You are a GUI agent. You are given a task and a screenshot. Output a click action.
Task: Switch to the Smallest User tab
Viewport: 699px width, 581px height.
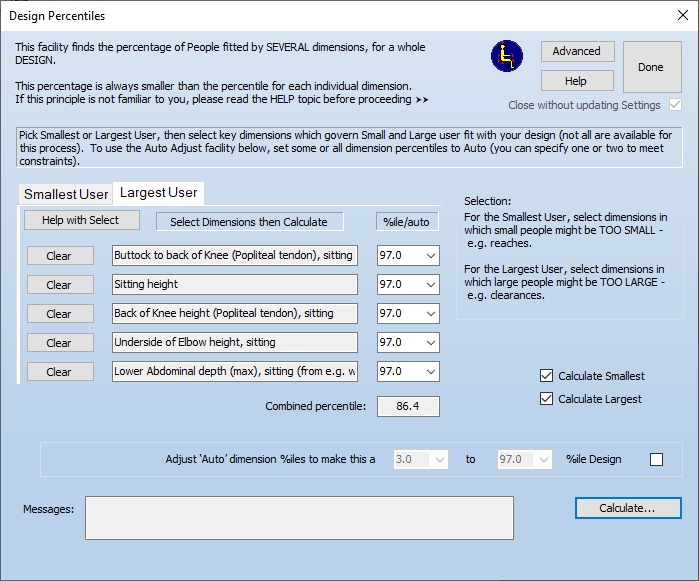[66, 194]
